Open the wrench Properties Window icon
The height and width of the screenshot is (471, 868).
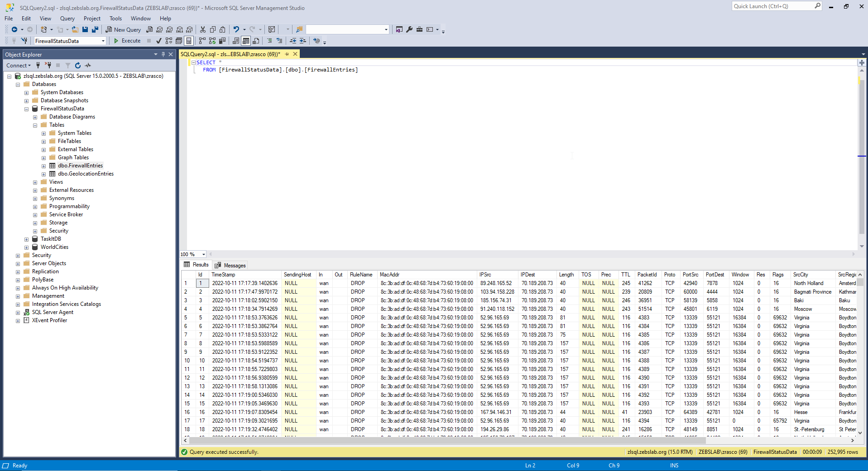(x=409, y=29)
